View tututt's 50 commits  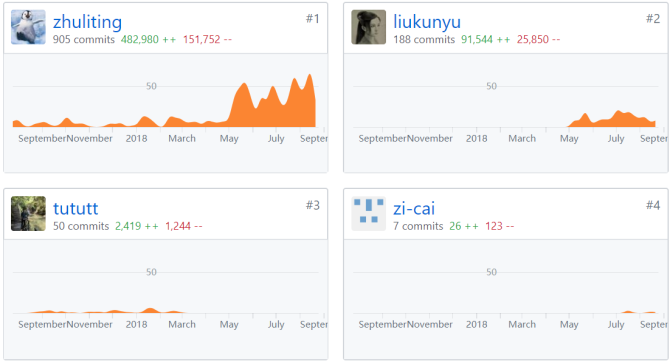tap(81, 226)
